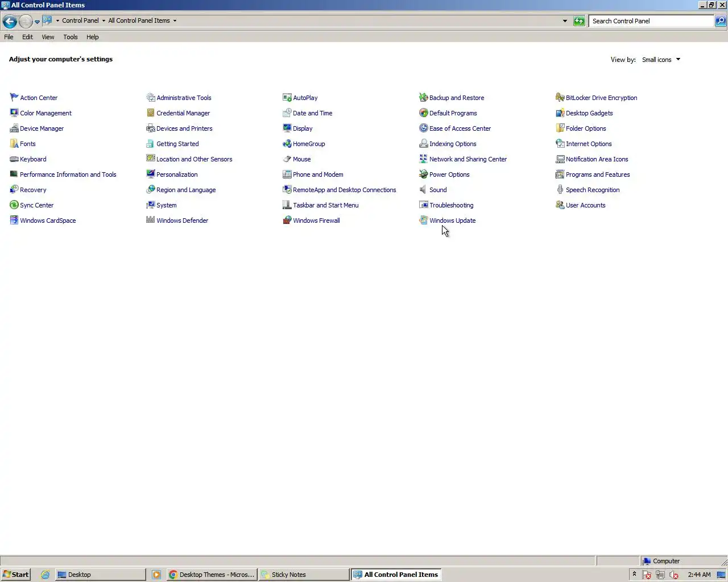Show hidden tray icons arrow
The height and width of the screenshot is (582, 728).
pos(634,574)
